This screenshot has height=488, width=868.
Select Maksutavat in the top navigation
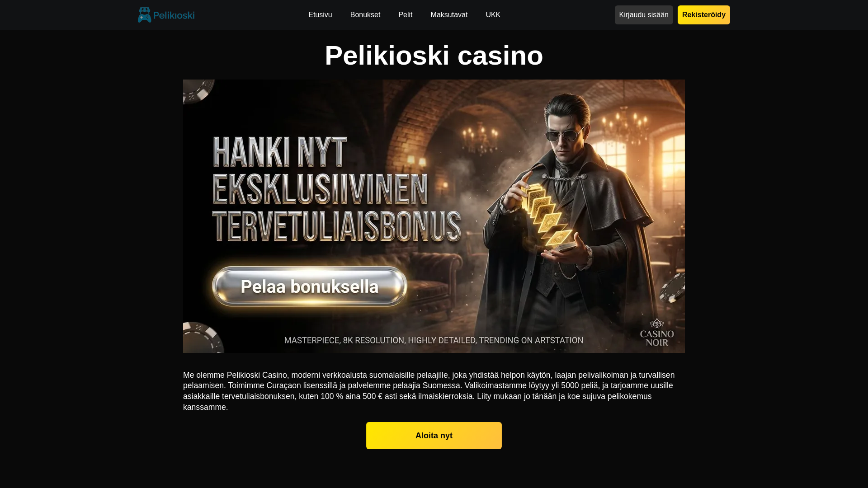coord(449,15)
